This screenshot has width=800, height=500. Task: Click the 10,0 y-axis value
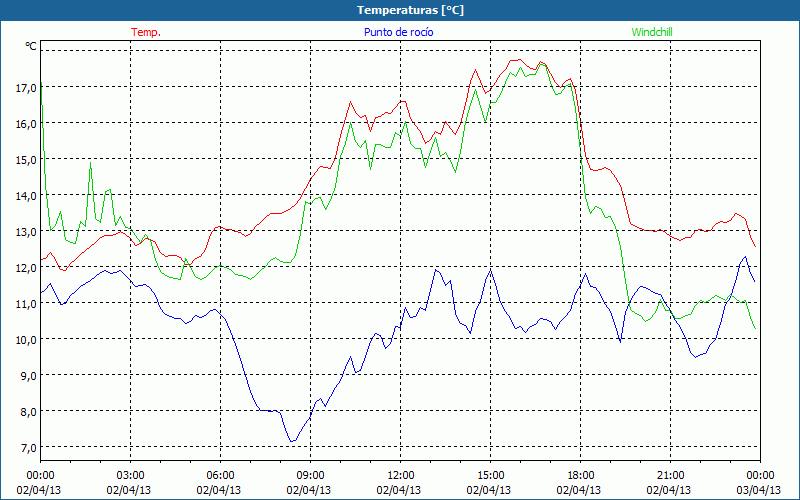tap(26, 340)
